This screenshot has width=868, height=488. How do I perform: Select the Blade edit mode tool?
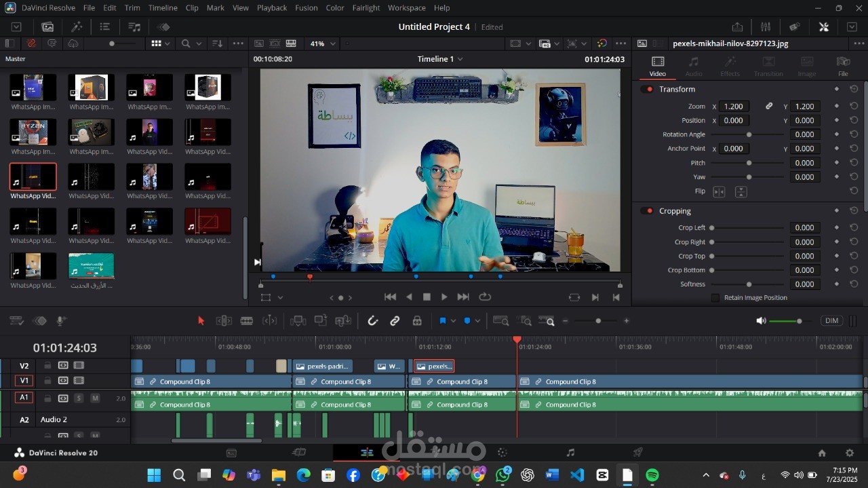(x=247, y=321)
